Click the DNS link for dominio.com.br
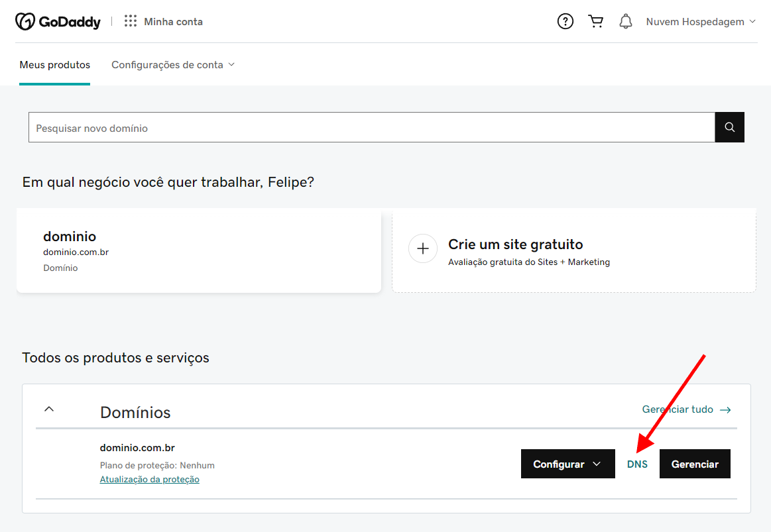771x532 pixels. [x=637, y=464]
